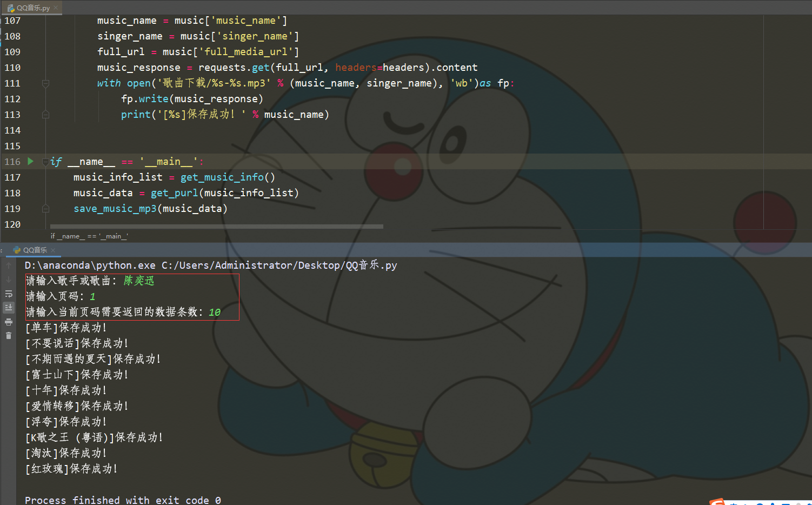Click the '歌曲下载/%s-%s.mp3' string
Image resolution: width=812 pixels, height=505 pixels.
click(214, 83)
